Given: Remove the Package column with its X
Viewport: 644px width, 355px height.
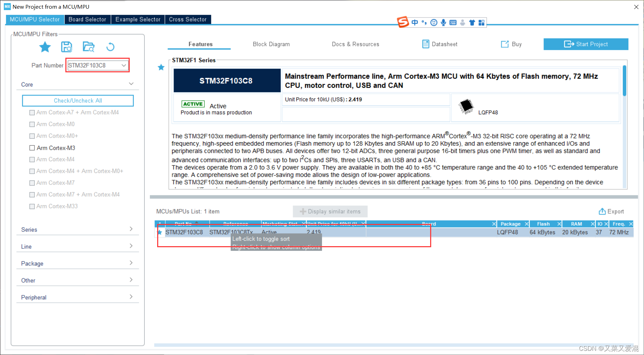Looking at the screenshot, I should pos(526,224).
